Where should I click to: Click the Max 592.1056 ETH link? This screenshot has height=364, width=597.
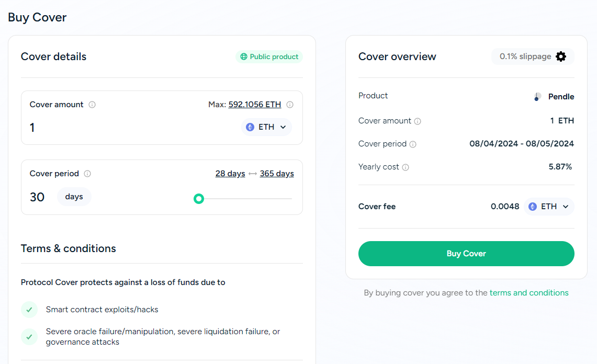coord(254,104)
